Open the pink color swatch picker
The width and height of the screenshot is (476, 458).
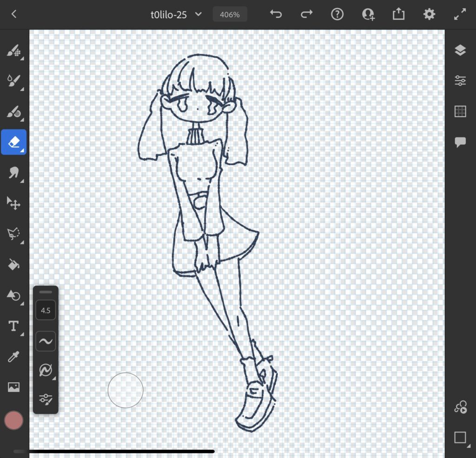13,420
